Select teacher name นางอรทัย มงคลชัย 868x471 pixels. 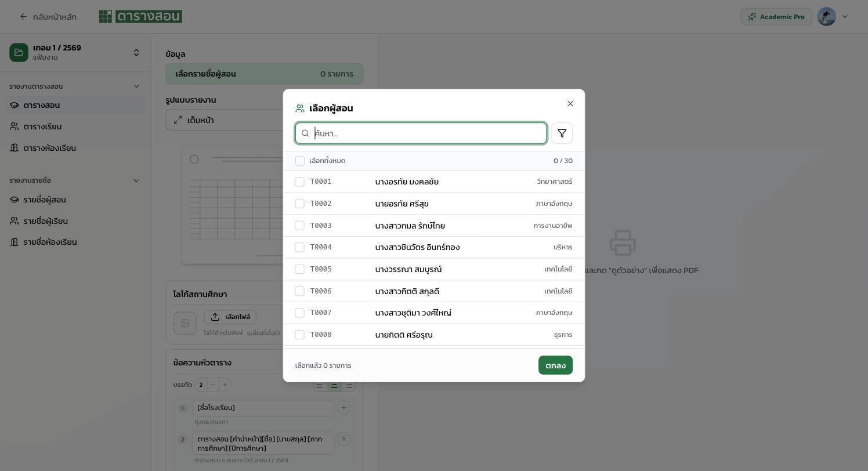[407, 182]
